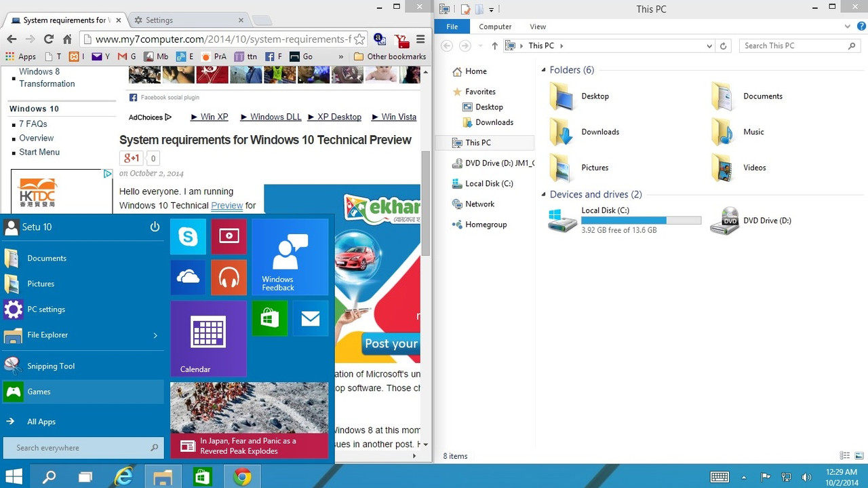Screen dimensions: 868x488
Task: Open Other bookmarks folder
Action: coord(390,57)
